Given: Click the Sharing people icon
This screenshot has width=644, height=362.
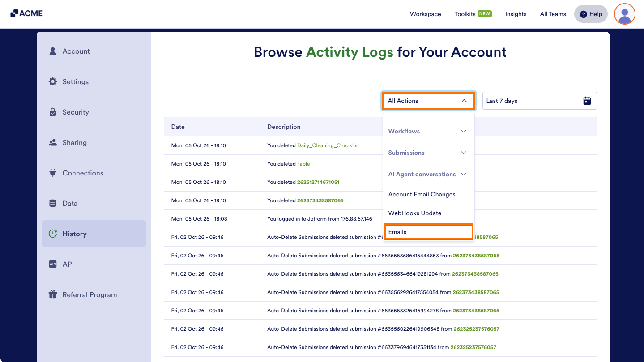Looking at the screenshot, I should (x=53, y=142).
